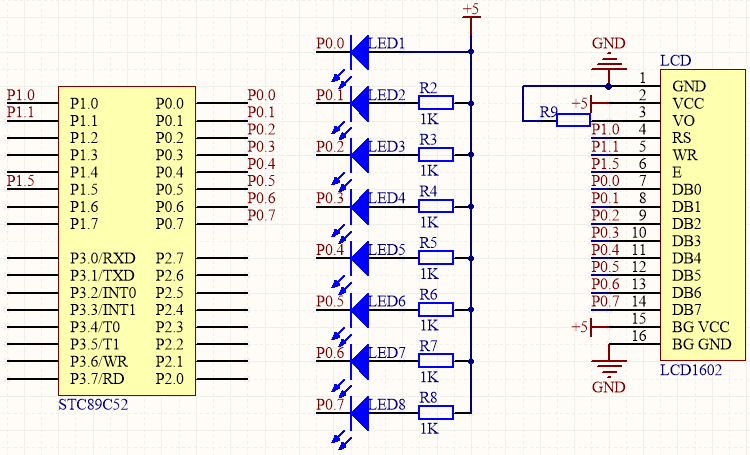Click the P1.5 net label left of the chip
This screenshot has height=455, width=750.
(x=20, y=180)
